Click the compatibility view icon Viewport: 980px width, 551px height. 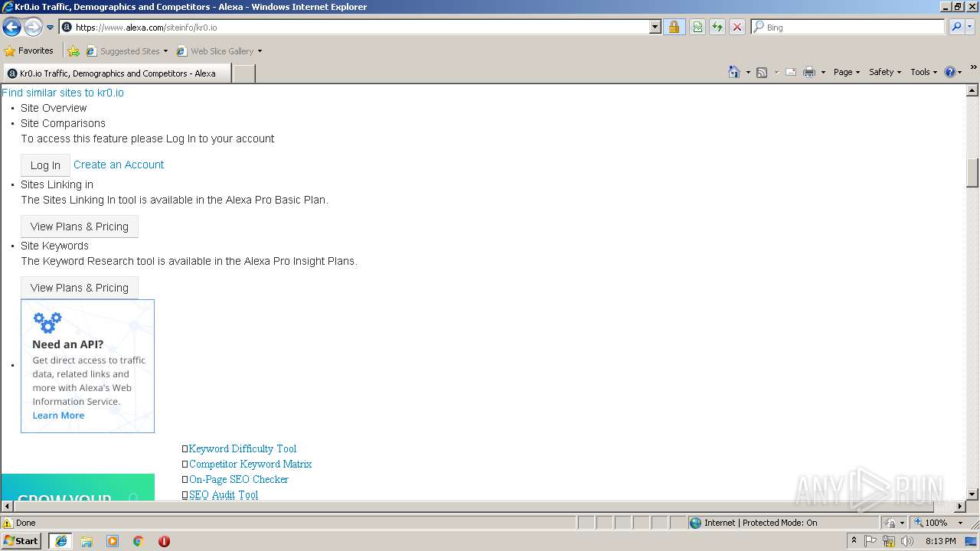pos(697,27)
